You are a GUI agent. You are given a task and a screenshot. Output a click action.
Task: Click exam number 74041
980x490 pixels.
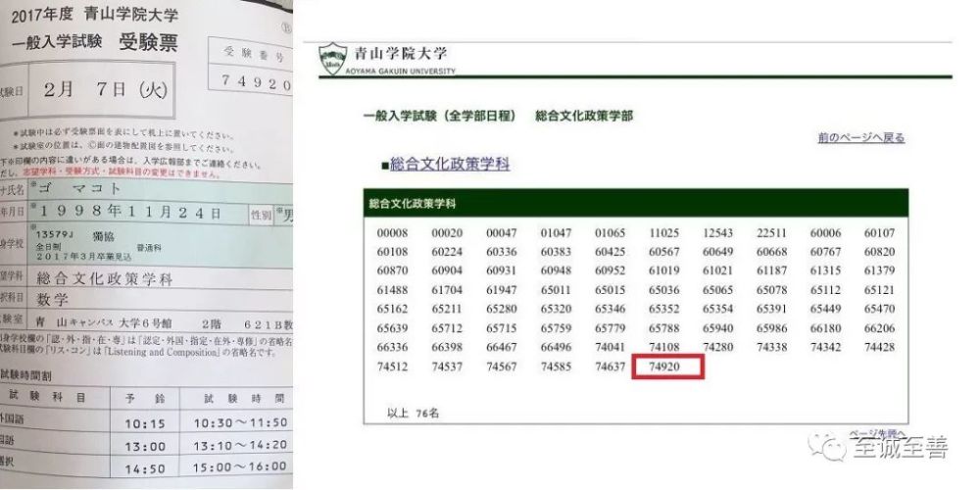coord(610,347)
